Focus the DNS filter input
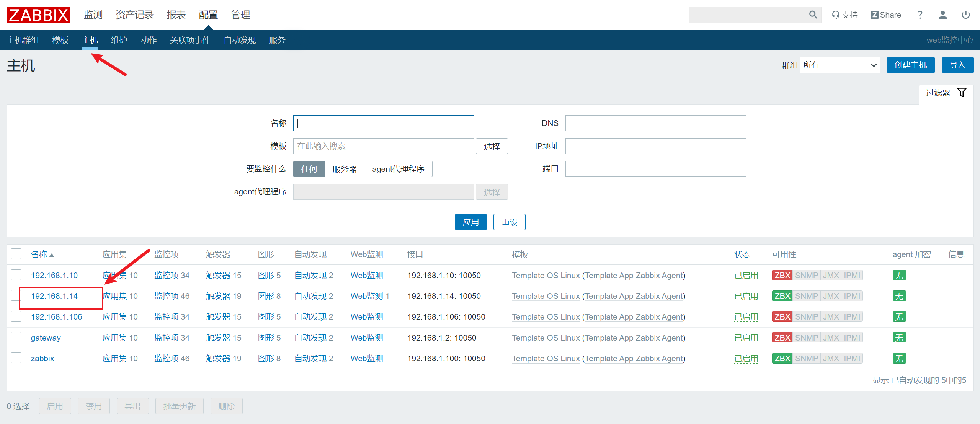Screen dimensions: 980x424 tap(655, 123)
